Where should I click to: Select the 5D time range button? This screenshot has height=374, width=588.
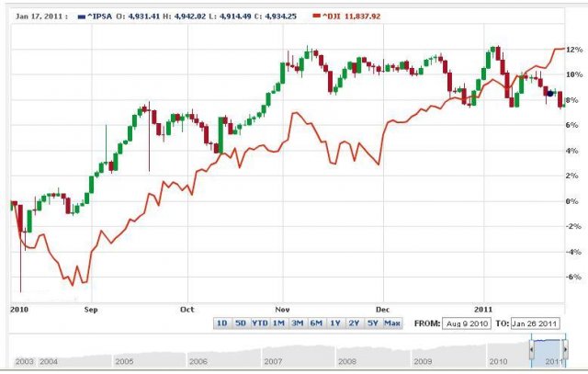[241, 323]
